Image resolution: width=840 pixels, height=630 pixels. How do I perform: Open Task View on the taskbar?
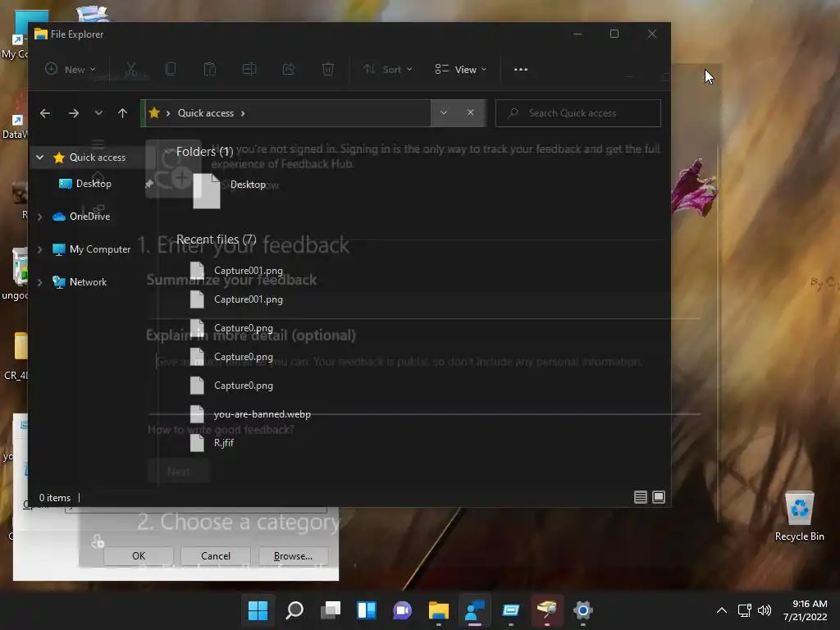tap(331, 610)
